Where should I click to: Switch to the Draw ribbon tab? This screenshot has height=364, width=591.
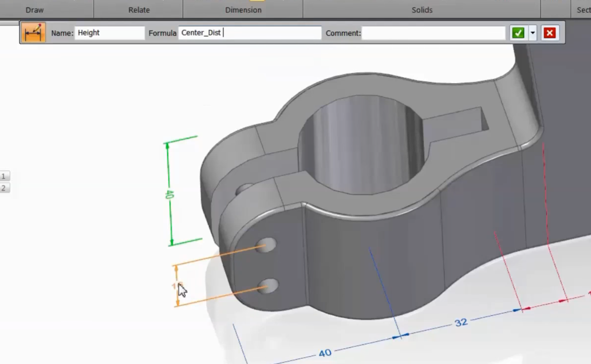pyautogui.click(x=34, y=9)
